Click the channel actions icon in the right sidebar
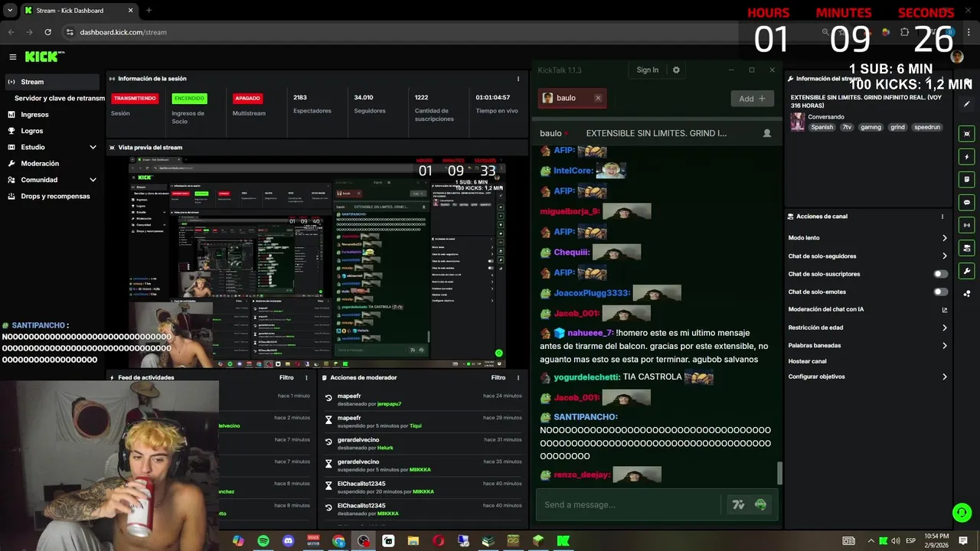This screenshot has height=551, width=980. pos(967,249)
